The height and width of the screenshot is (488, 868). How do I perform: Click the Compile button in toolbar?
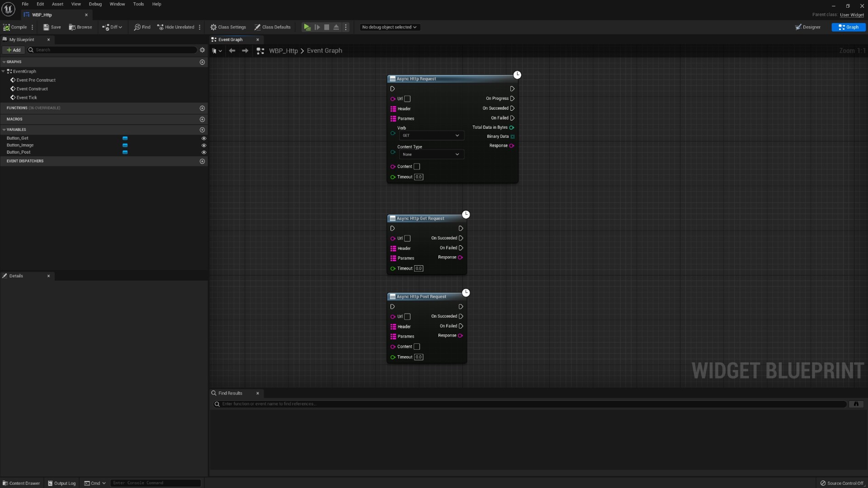15,27
